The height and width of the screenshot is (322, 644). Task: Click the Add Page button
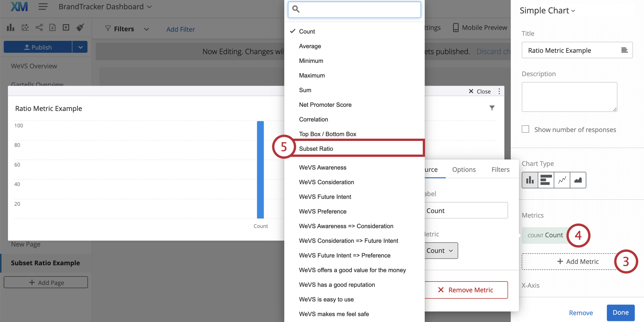point(46,282)
